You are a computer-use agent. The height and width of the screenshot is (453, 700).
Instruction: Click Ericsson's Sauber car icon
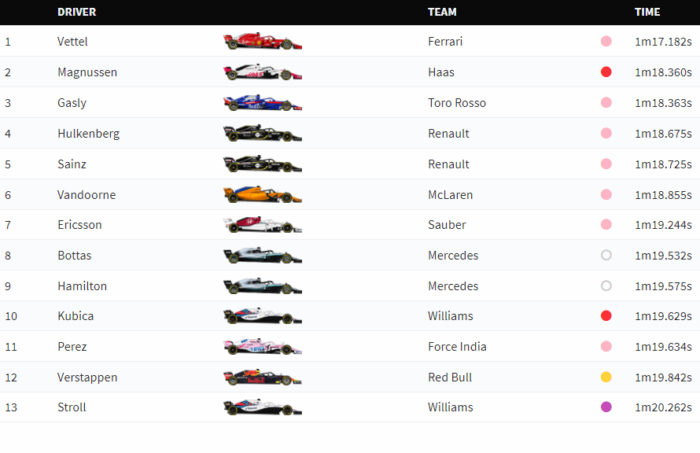point(262,225)
